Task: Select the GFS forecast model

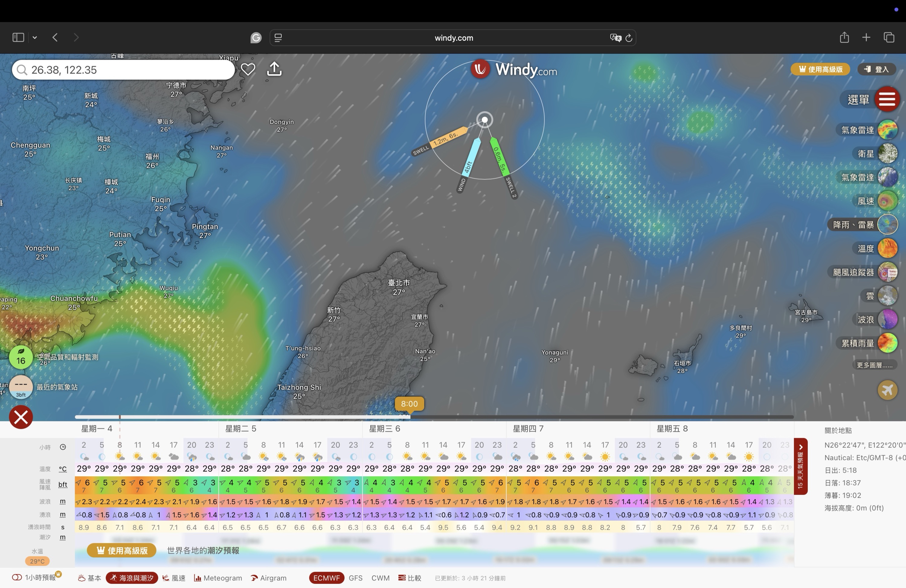Action: [x=355, y=578]
